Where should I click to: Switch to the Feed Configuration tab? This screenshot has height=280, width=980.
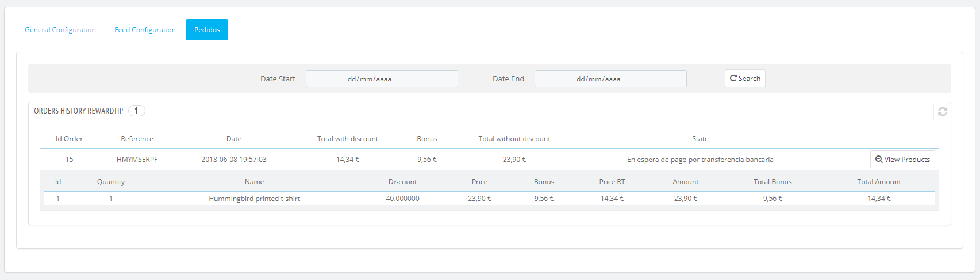145,30
